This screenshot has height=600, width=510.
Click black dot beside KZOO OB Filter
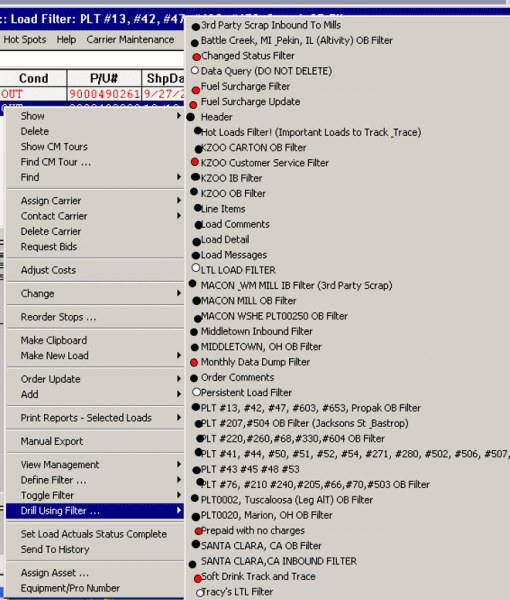tap(194, 191)
